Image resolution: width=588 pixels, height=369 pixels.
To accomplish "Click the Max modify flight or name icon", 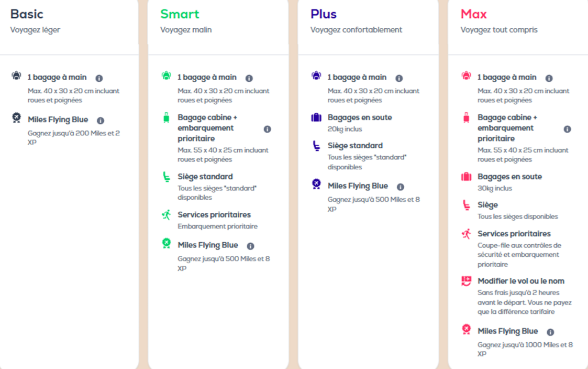I will [x=466, y=281].
